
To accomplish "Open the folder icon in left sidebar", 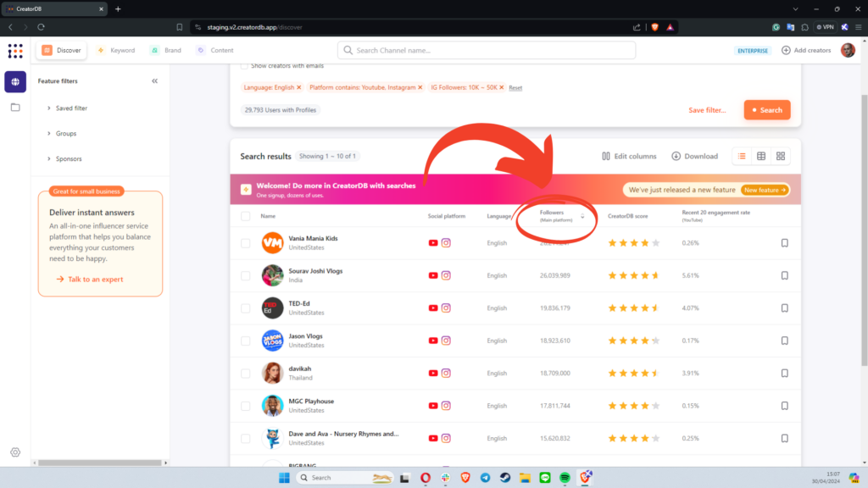I will click(x=15, y=108).
